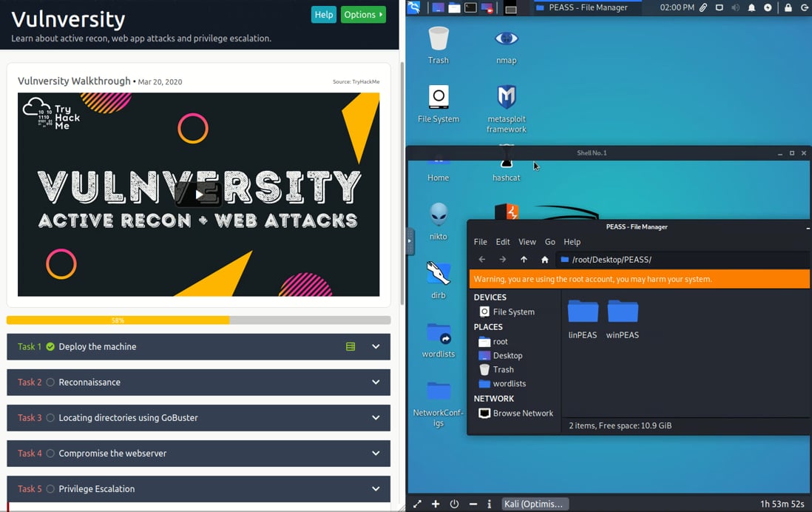
Task: Open the Go menu in the file manager
Action: click(550, 242)
